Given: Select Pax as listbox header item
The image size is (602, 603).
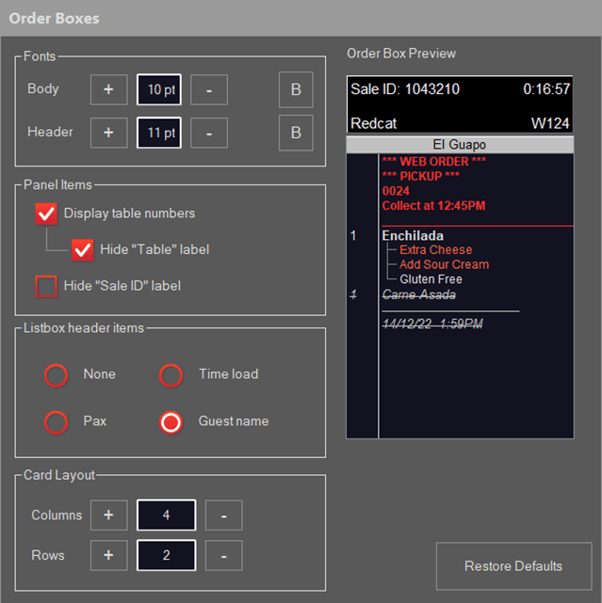Looking at the screenshot, I should click(x=56, y=422).
